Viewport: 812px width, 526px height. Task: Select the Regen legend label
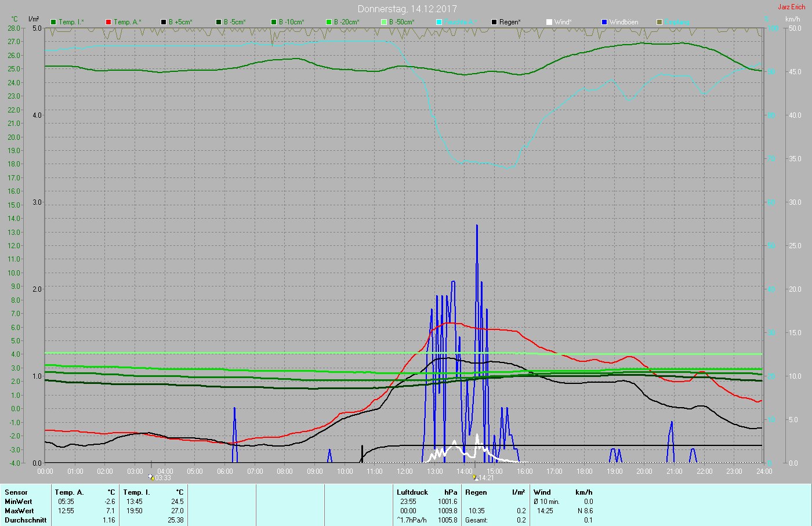click(510, 22)
